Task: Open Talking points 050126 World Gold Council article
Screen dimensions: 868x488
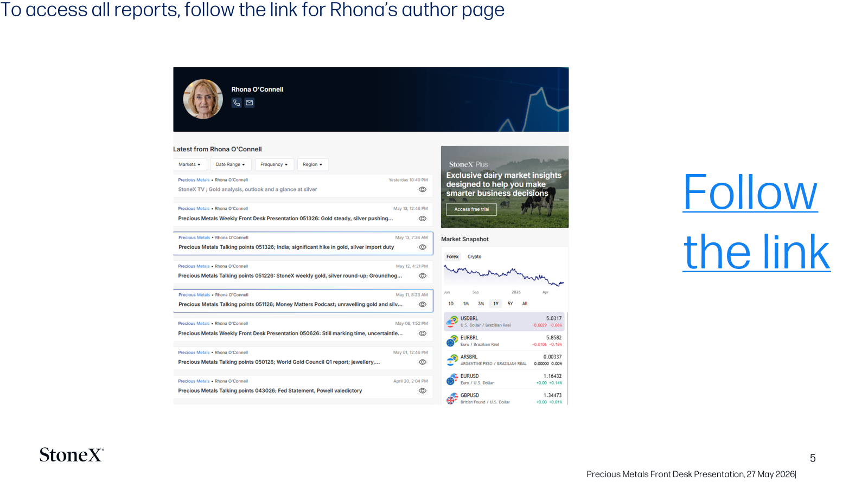Action: pyautogui.click(x=279, y=362)
